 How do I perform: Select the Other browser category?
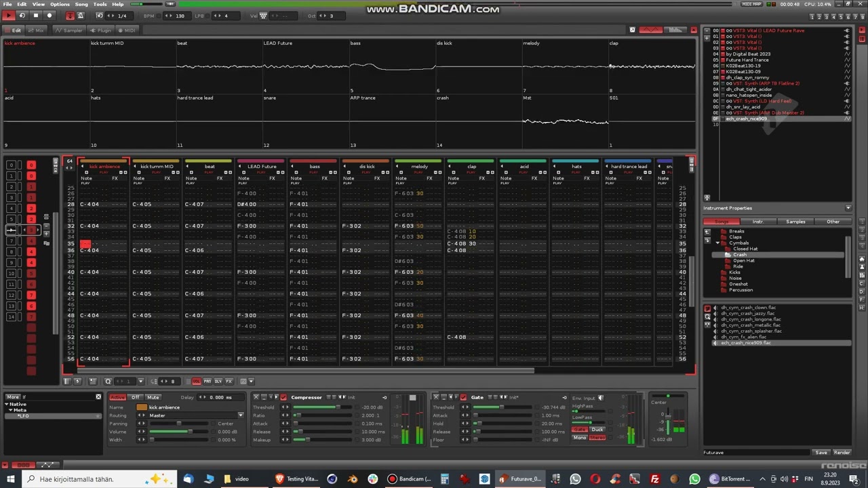(833, 222)
